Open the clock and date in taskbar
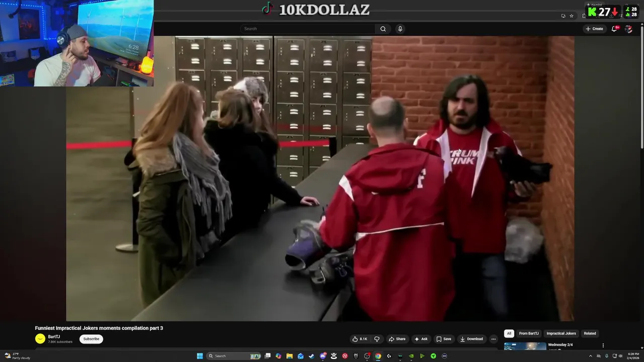This screenshot has height=362, width=644. point(633,356)
